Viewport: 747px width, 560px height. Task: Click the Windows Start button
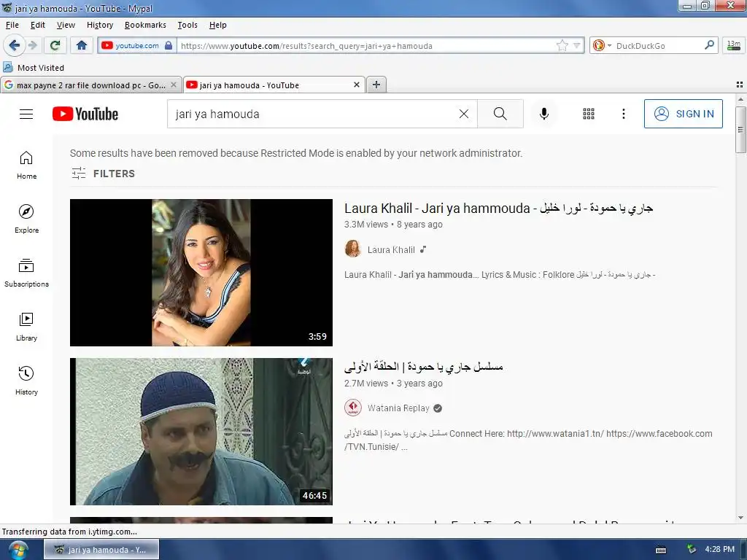click(18, 550)
